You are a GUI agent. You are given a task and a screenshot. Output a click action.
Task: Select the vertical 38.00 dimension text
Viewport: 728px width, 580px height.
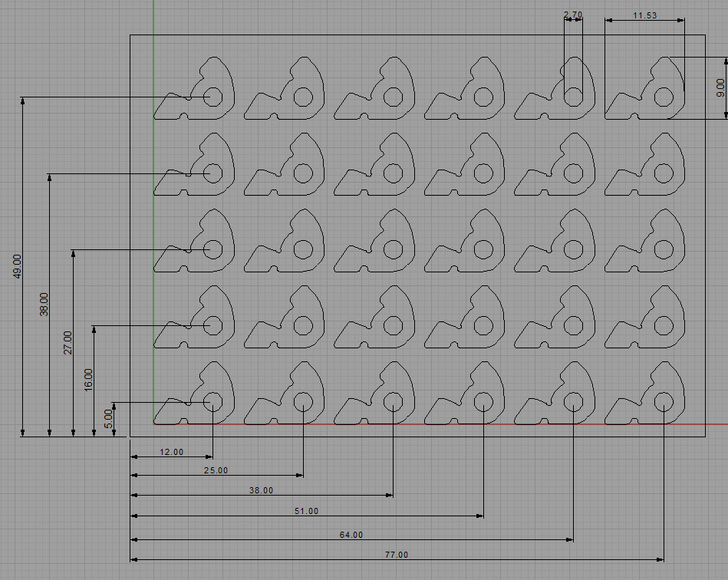[x=44, y=305]
